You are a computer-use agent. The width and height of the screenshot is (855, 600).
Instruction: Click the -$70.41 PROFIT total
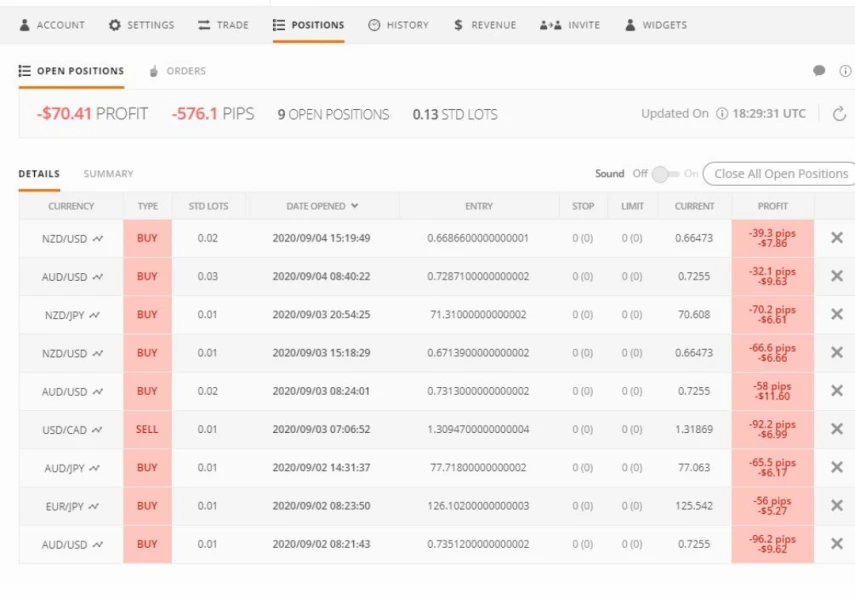92,113
